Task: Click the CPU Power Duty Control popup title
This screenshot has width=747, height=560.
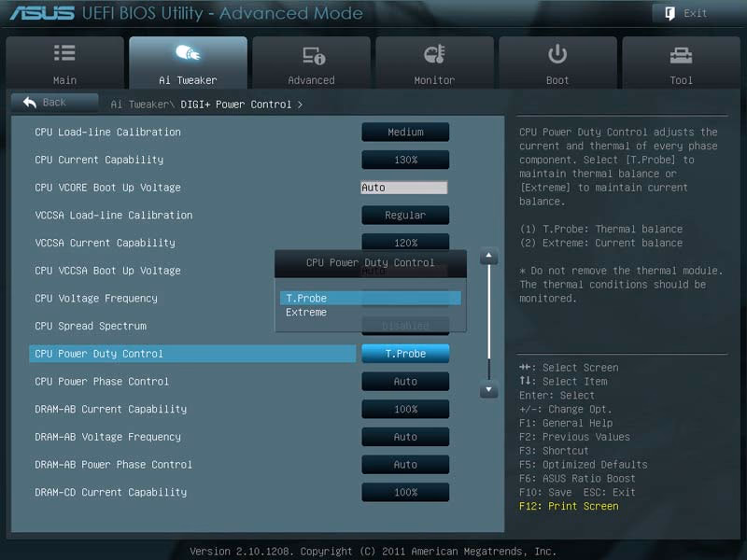Action: [370, 262]
